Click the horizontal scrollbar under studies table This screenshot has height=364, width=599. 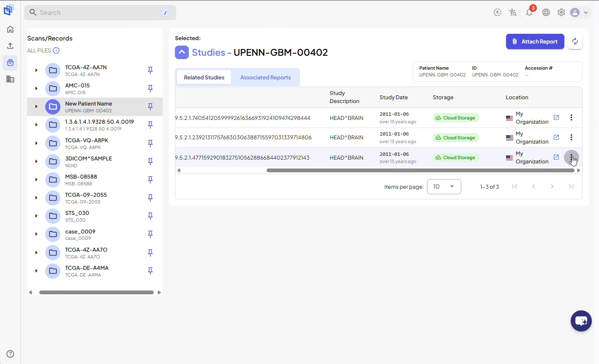420,171
